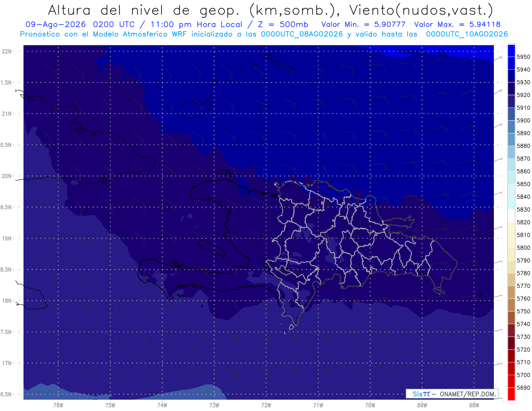Viewport: 532px width, 411px height.
Task: Click the 72W longitude label
Action: click(266, 405)
